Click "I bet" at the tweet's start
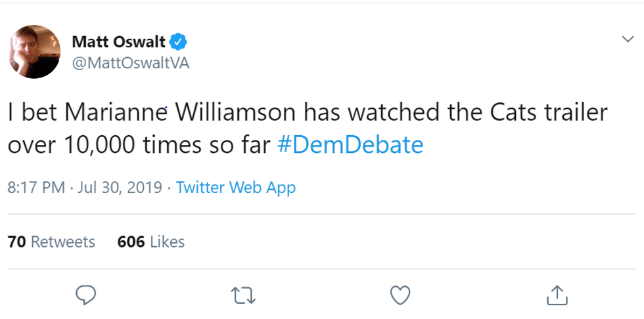The width and height of the screenshot is (644, 319). 30,112
